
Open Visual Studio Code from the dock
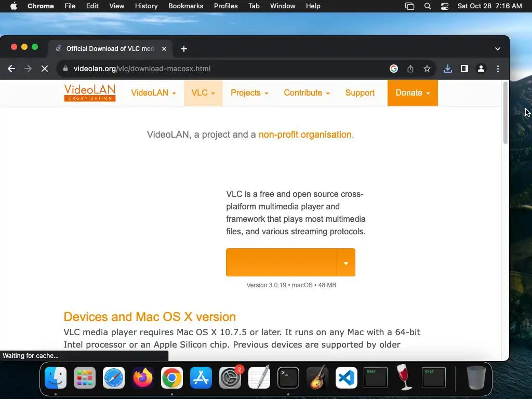[347, 378]
